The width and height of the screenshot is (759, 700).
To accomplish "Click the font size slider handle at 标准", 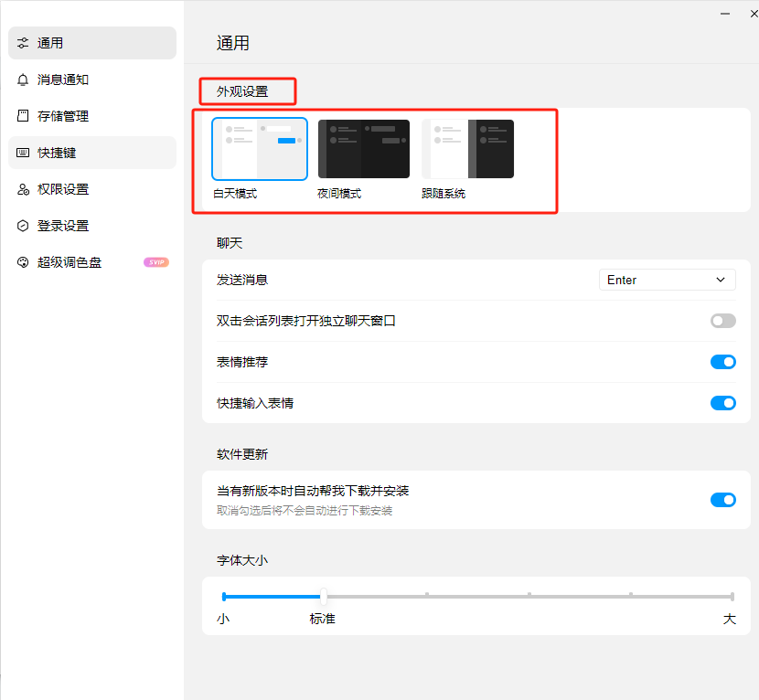I will click(323, 597).
